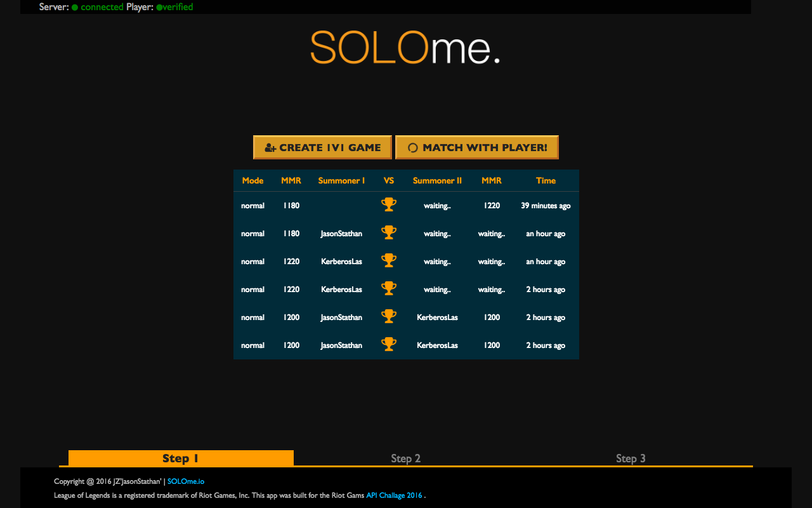Select the Step 1 tab
The width and height of the screenshot is (812, 508).
181,458
